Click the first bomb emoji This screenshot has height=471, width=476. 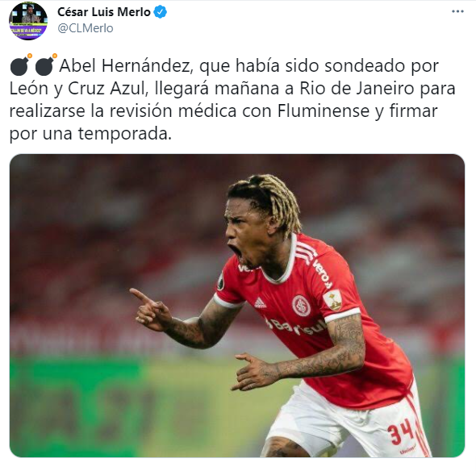(x=21, y=65)
